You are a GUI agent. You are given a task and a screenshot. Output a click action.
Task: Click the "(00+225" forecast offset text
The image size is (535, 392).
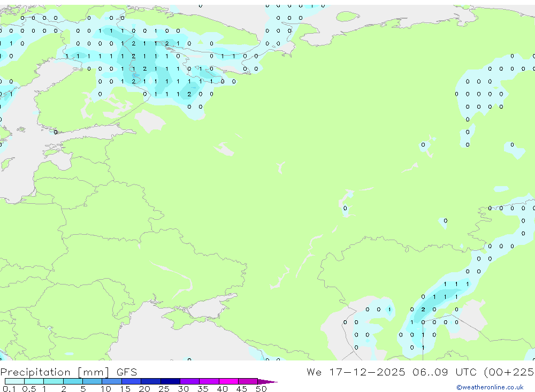pyautogui.click(x=509, y=372)
